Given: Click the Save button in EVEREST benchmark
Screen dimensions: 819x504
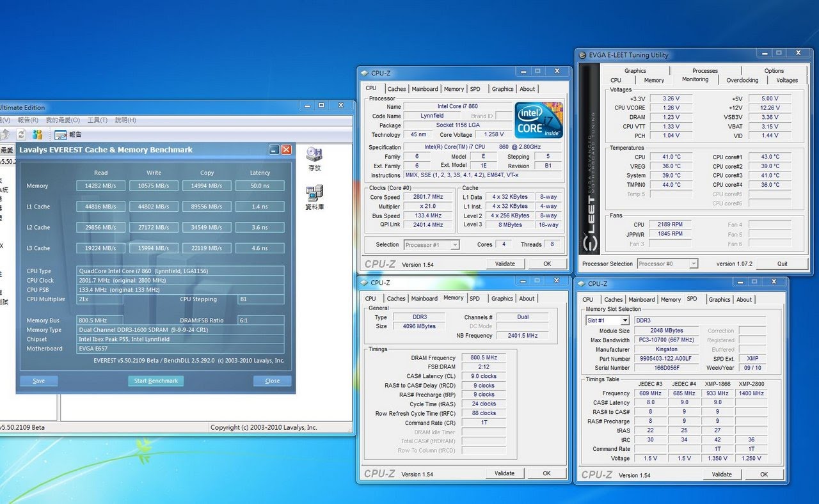Looking at the screenshot, I should pos(39,381).
